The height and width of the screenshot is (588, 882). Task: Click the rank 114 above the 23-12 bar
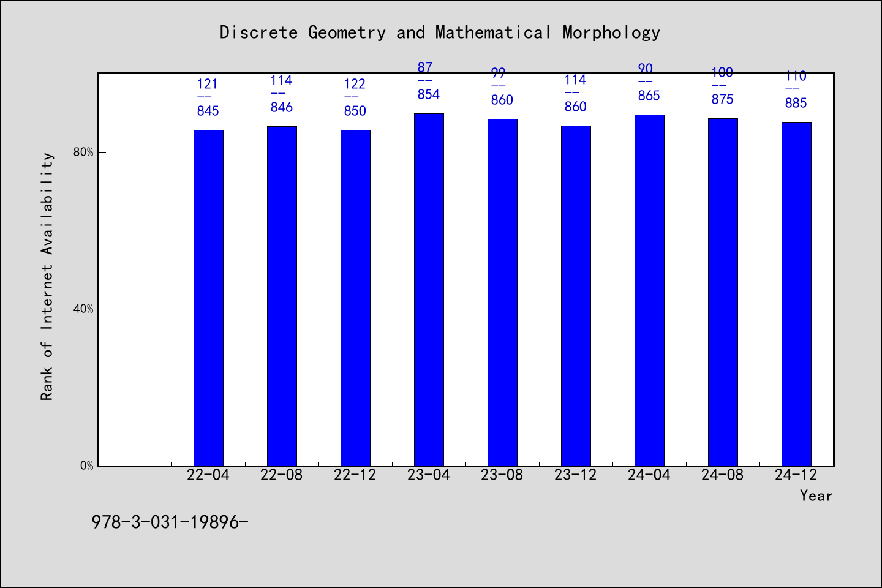(575, 80)
